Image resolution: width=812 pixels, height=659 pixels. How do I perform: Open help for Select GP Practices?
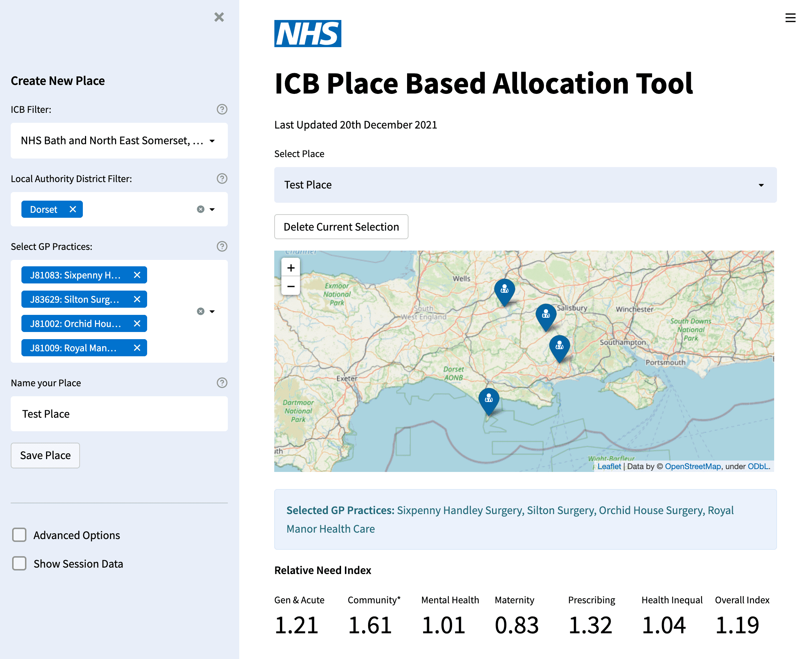coord(222,246)
